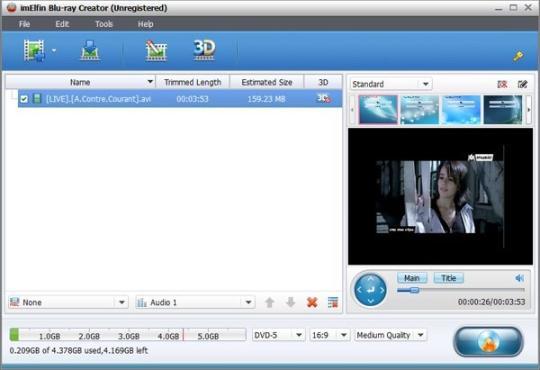The height and width of the screenshot is (370, 540).
Task: Click the Name column header
Action: pyautogui.click(x=80, y=82)
